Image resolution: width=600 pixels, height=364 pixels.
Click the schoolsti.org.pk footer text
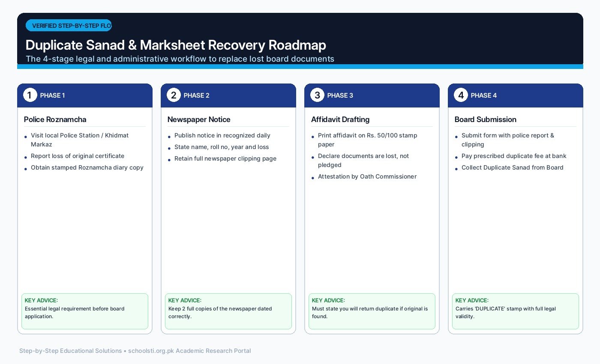click(x=135, y=351)
